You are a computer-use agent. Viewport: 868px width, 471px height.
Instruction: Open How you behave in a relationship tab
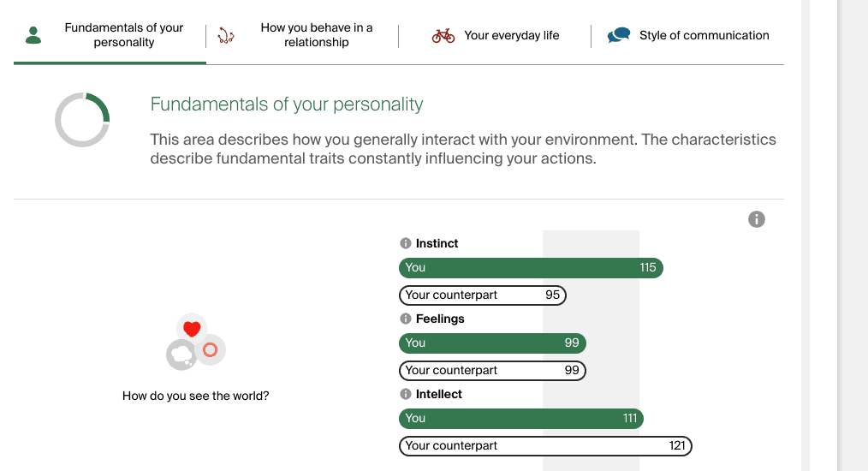[317, 35]
